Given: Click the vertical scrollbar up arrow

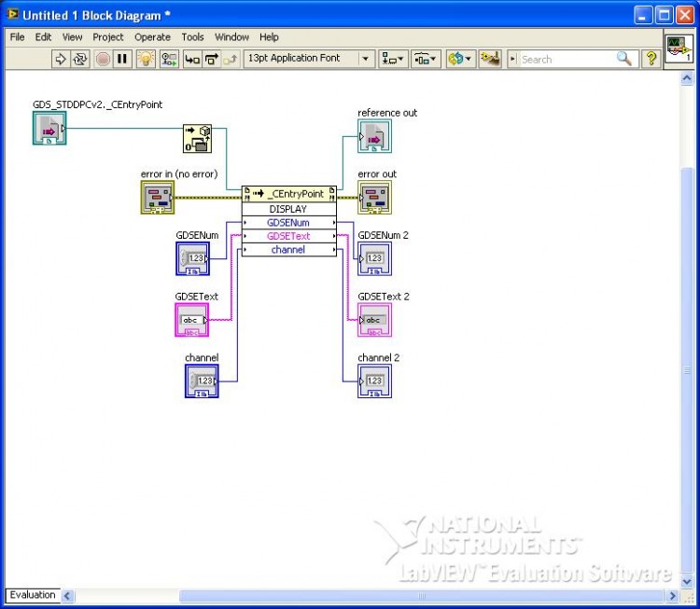Looking at the screenshot, I should click(x=687, y=78).
